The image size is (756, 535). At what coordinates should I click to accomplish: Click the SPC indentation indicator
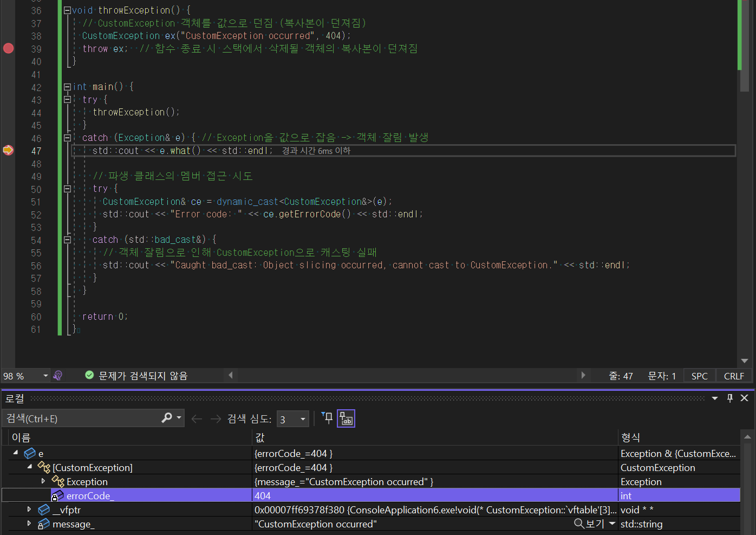pyautogui.click(x=699, y=376)
